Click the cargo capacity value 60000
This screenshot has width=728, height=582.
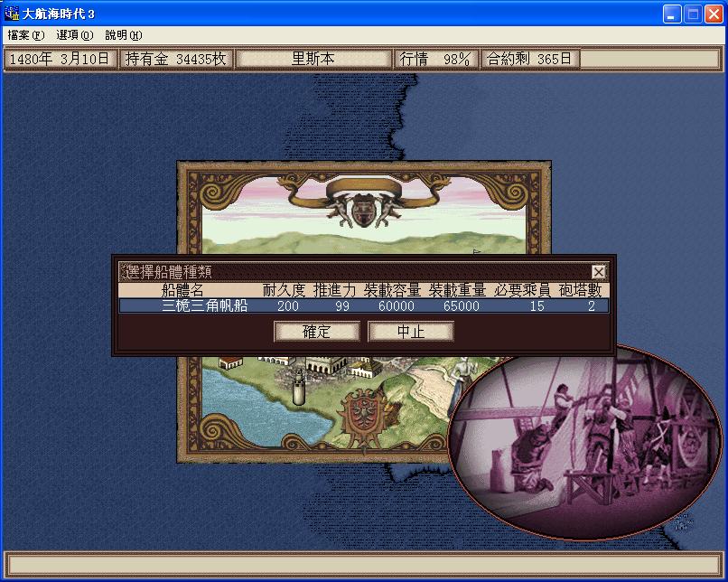[397, 306]
